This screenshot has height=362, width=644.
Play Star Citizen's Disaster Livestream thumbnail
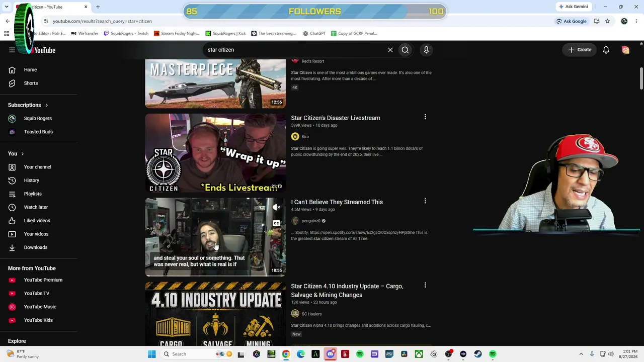tap(215, 153)
